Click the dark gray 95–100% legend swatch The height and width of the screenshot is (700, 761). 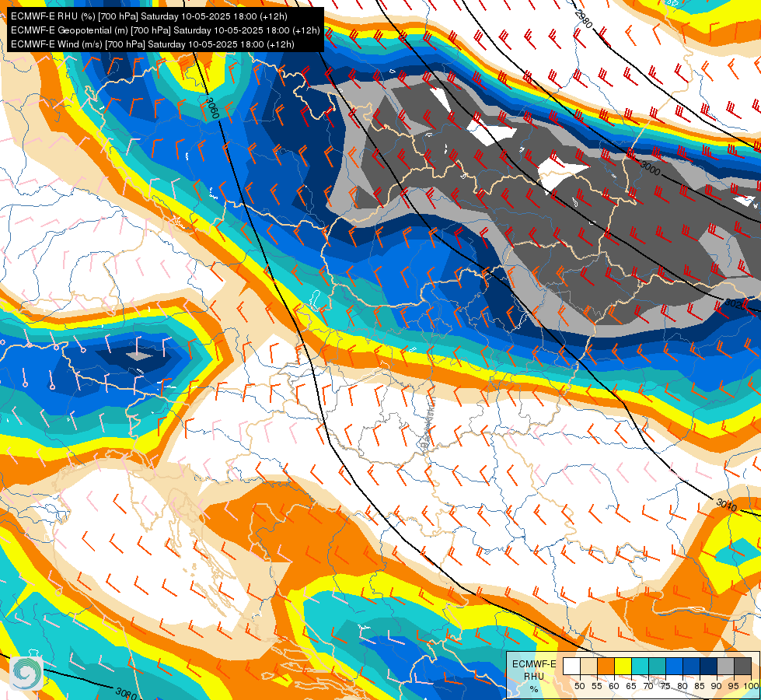[x=742, y=666]
